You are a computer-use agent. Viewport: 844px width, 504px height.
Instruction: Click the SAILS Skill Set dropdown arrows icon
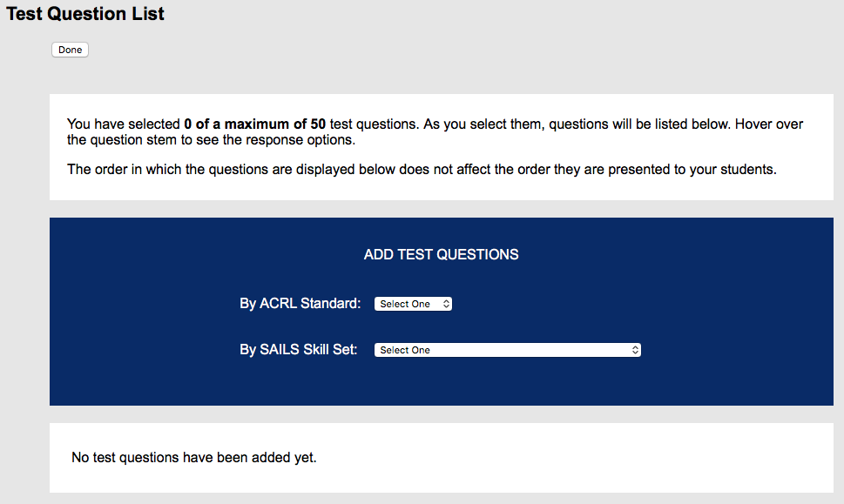click(x=635, y=350)
